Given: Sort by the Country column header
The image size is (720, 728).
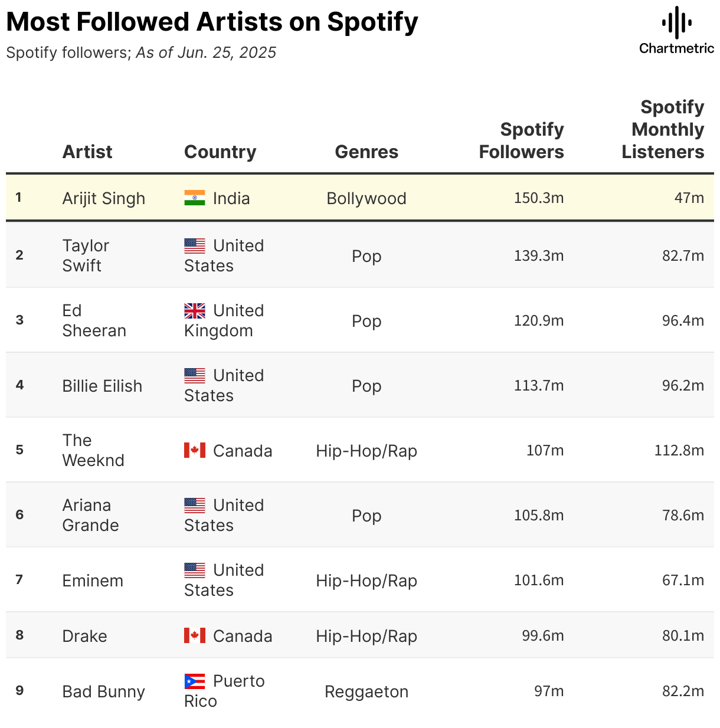Looking at the screenshot, I should click(x=220, y=152).
